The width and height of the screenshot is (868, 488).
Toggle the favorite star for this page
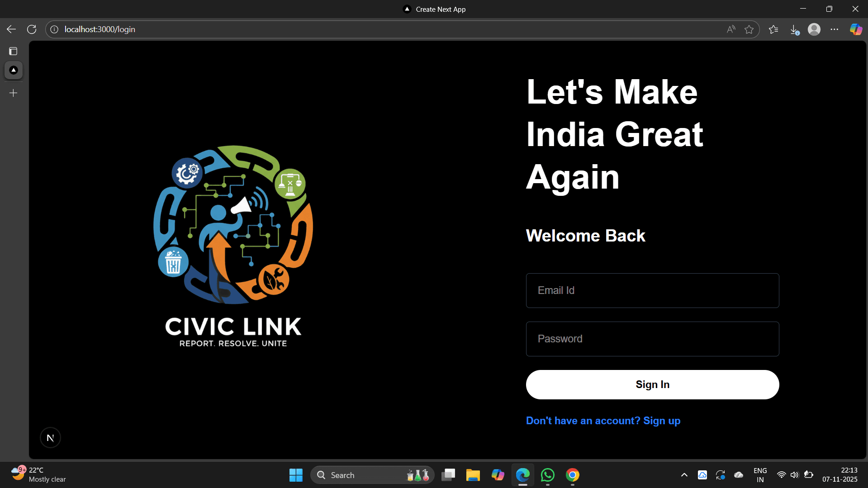click(749, 29)
